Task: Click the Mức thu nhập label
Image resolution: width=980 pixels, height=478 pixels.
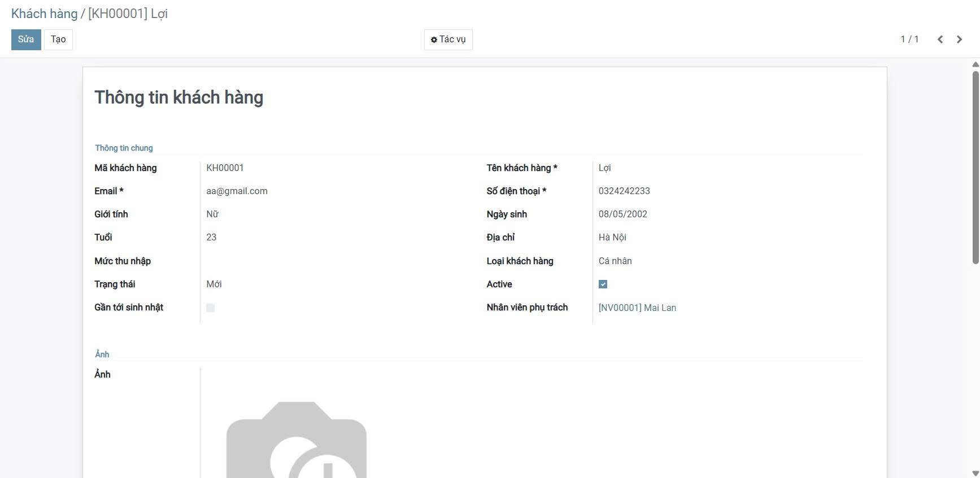Action: tap(123, 261)
